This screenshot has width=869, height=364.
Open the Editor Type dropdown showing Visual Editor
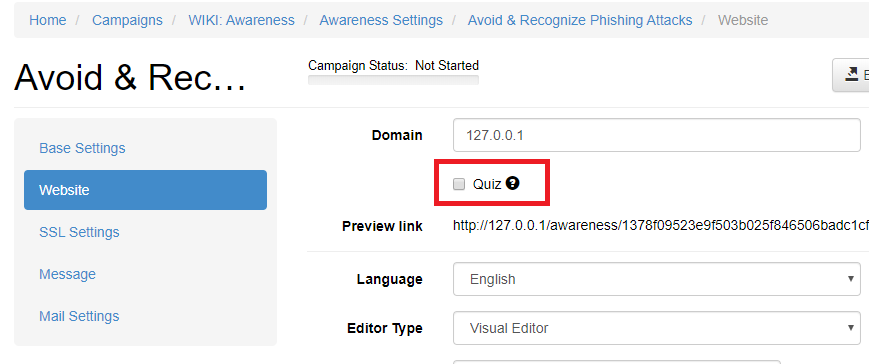click(657, 328)
